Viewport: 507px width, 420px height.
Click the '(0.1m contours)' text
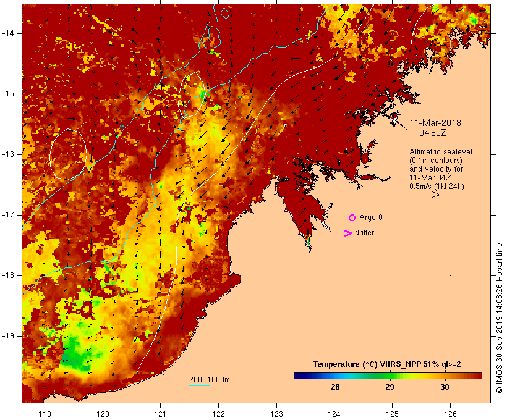435,161
